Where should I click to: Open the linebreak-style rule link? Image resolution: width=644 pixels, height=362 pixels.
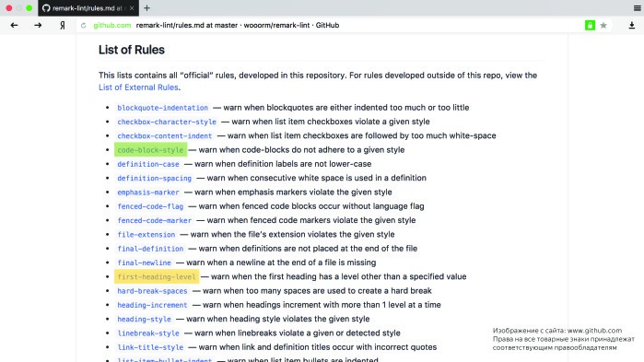[x=148, y=333]
